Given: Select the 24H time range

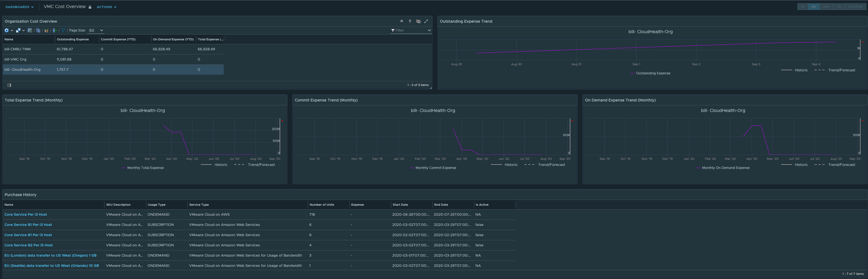Looking at the screenshot, I should tap(826, 7).
